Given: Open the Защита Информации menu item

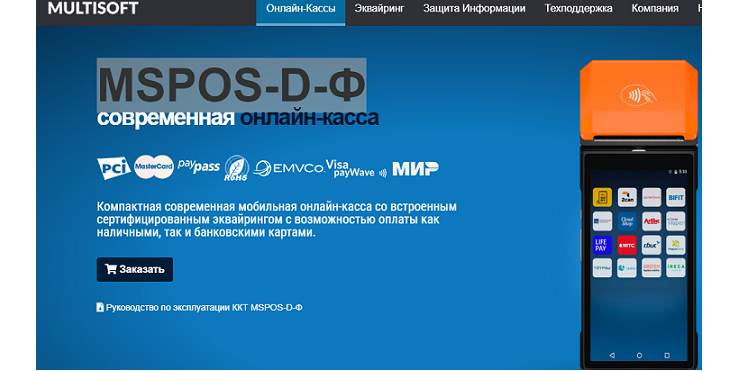Looking at the screenshot, I should pos(474,8).
